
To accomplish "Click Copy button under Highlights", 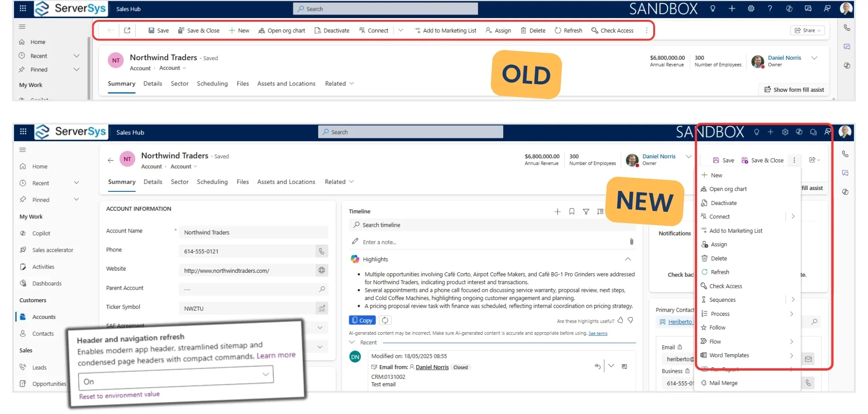I will click(362, 320).
